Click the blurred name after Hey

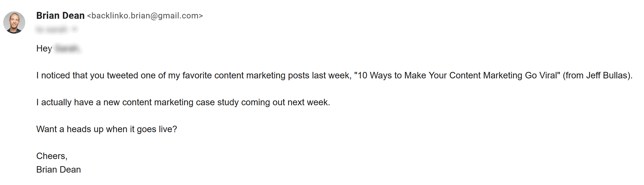pos(67,49)
